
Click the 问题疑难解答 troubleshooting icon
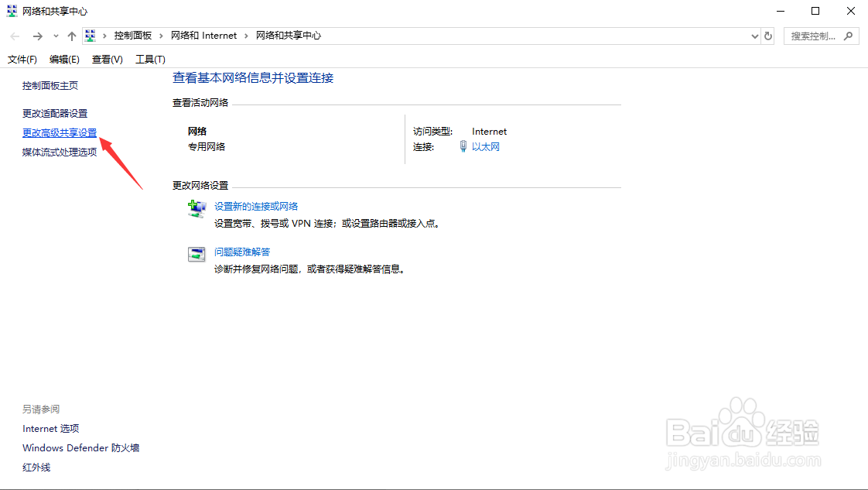point(196,253)
